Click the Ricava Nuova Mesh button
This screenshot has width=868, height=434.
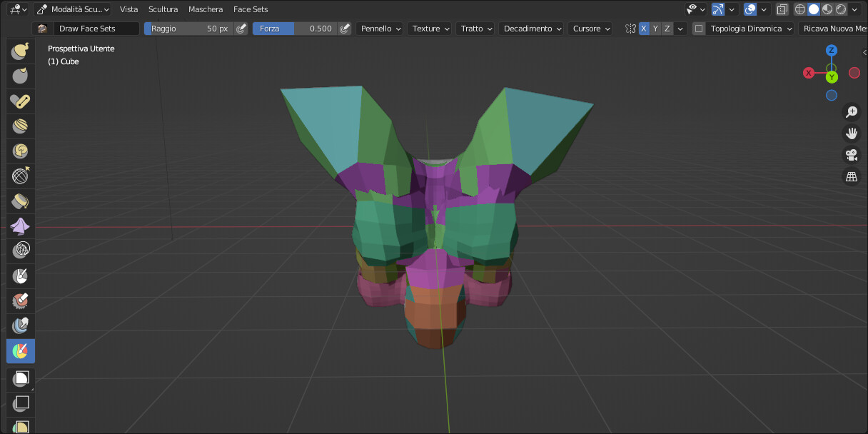(833, 29)
